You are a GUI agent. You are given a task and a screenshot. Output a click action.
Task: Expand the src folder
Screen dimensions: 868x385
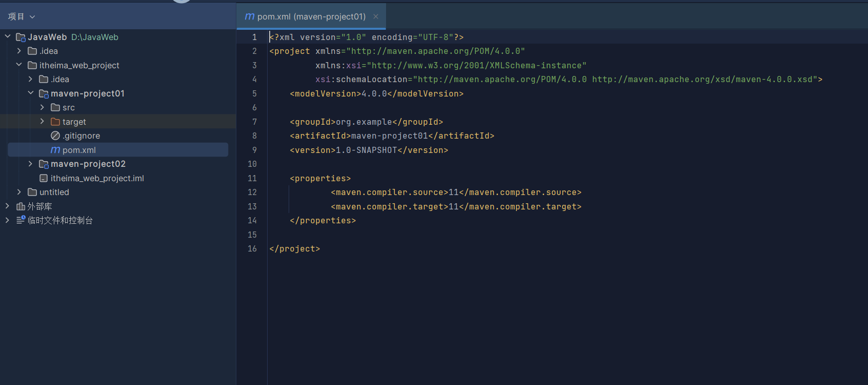click(42, 107)
